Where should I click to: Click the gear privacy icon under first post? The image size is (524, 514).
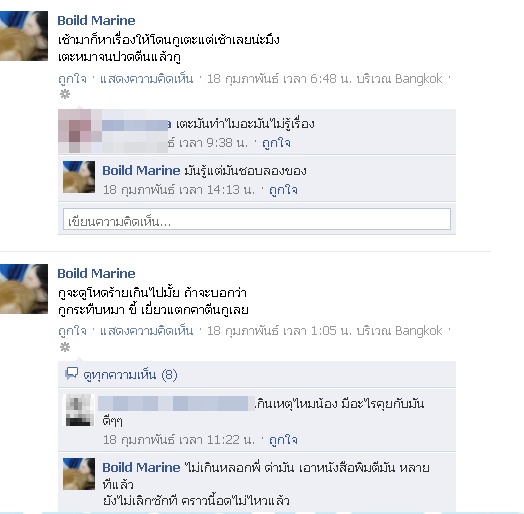coord(65,95)
